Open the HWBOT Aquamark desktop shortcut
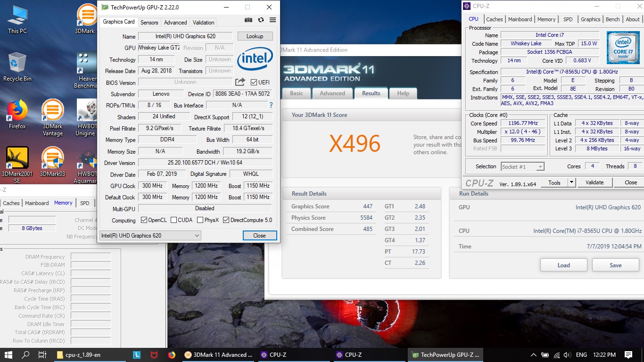 coord(86,165)
